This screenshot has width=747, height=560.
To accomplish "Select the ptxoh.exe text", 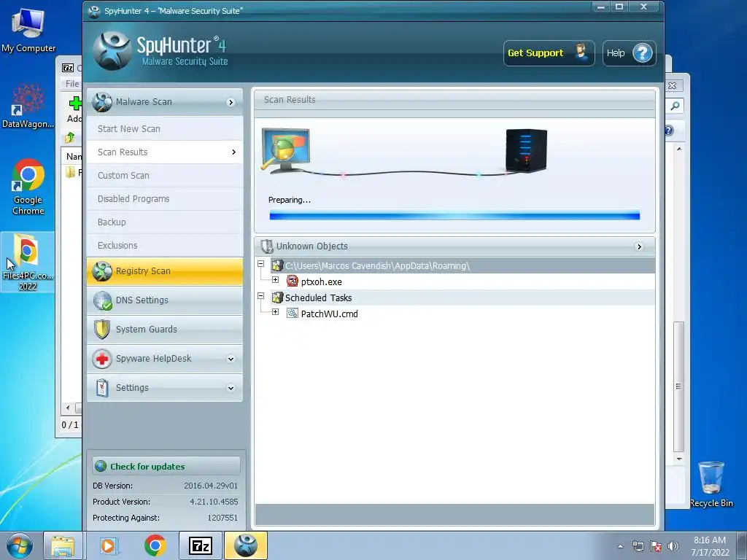I will [x=322, y=282].
